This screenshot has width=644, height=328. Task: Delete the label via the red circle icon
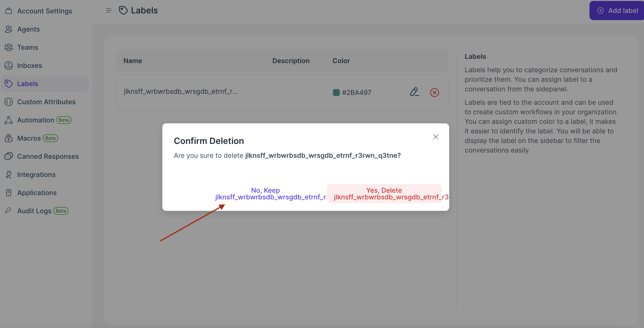(x=434, y=93)
